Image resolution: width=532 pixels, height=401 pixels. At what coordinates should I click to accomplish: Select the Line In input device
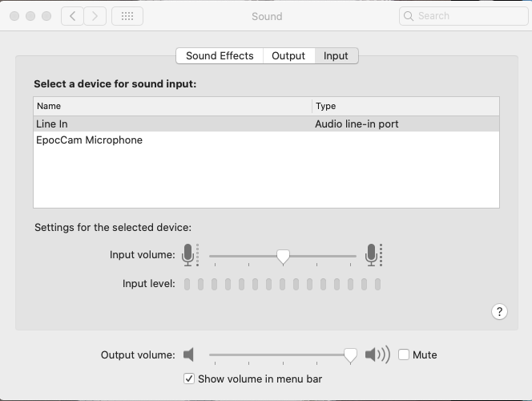[x=266, y=124]
